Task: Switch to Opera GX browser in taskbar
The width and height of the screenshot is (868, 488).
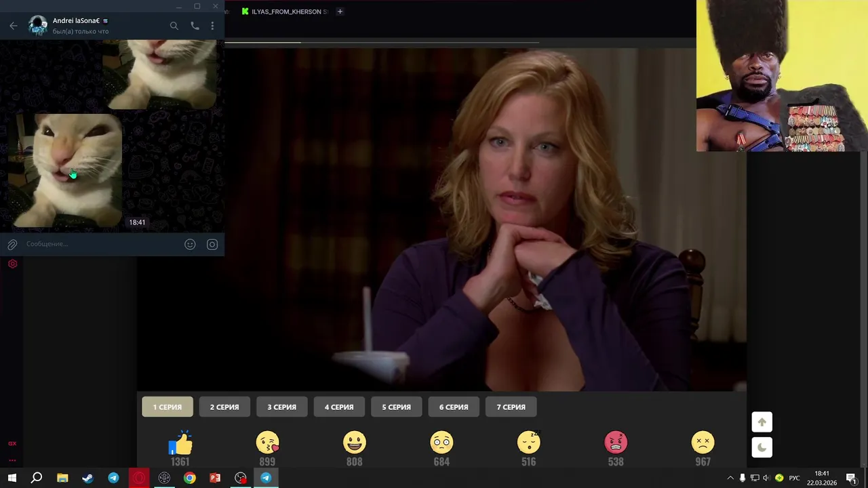Action: click(138, 478)
